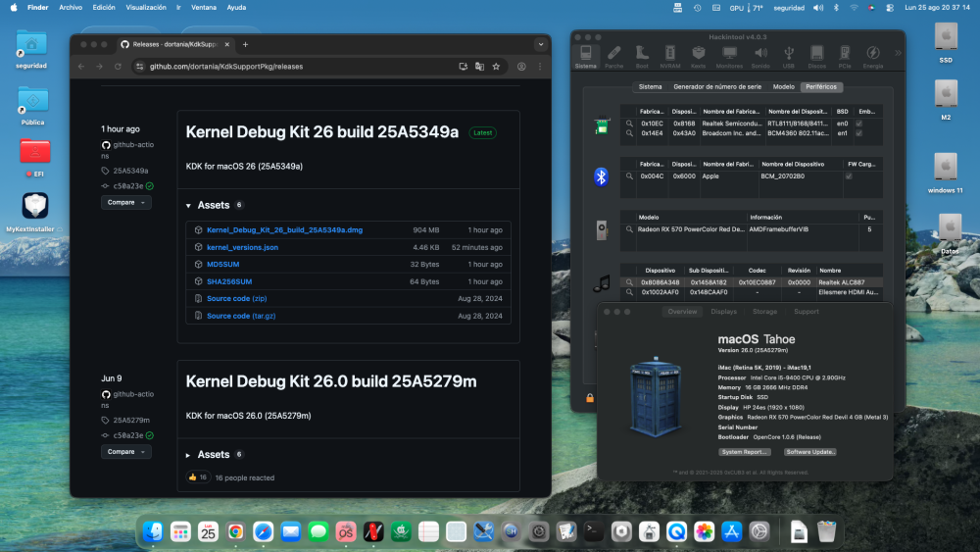Image resolution: width=980 pixels, height=552 pixels.
Task: Open the Trash in the Dock
Action: pos(826,531)
